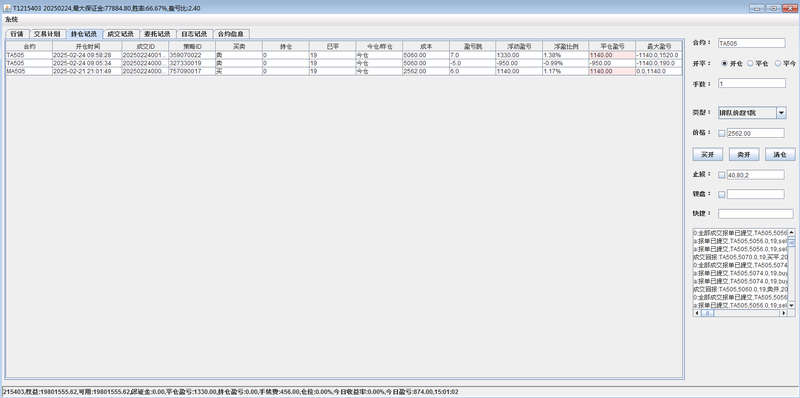
Task: Open the 系统 menu
Action: [x=11, y=19]
